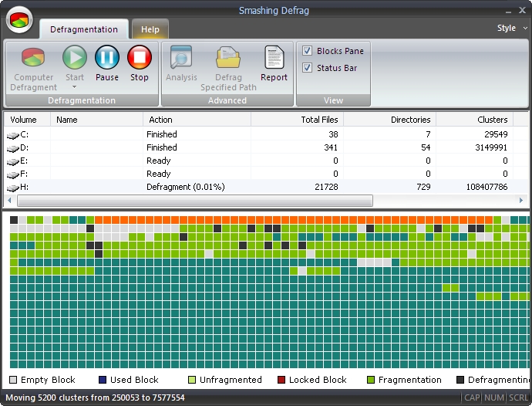Screen dimensions: 532x406
Task: Open Defrag Specified Path folder icon
Action: coord(228,57)
